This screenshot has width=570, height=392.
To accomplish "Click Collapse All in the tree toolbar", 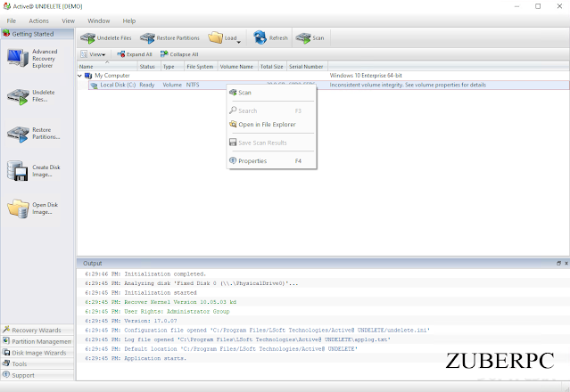I will [x=179, y=54].
